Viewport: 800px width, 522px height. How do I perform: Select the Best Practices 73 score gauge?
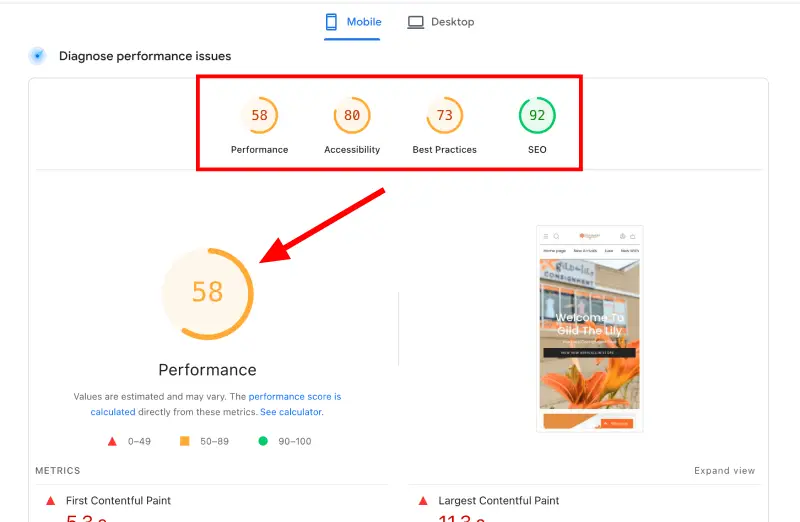(444, 116)
